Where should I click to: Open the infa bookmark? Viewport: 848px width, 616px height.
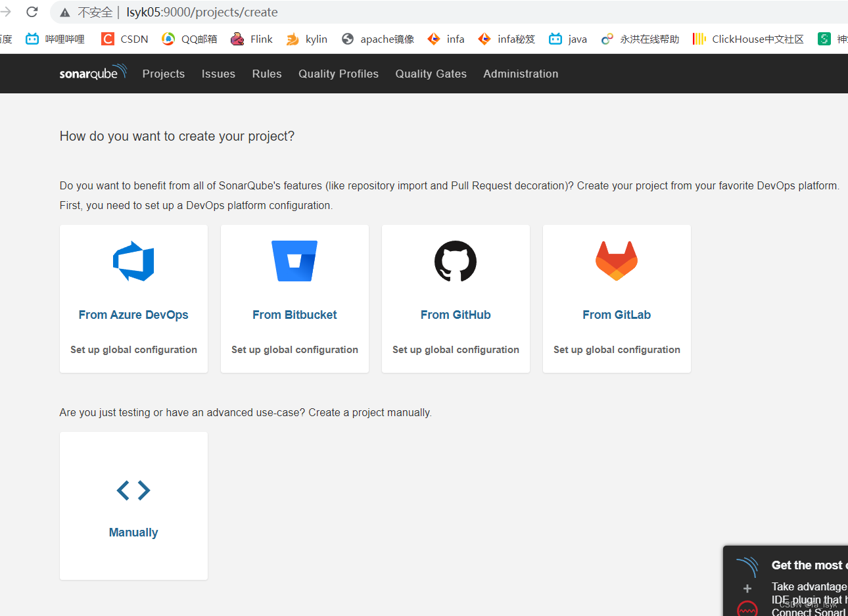pyautogui.click(x=446, y=39)
